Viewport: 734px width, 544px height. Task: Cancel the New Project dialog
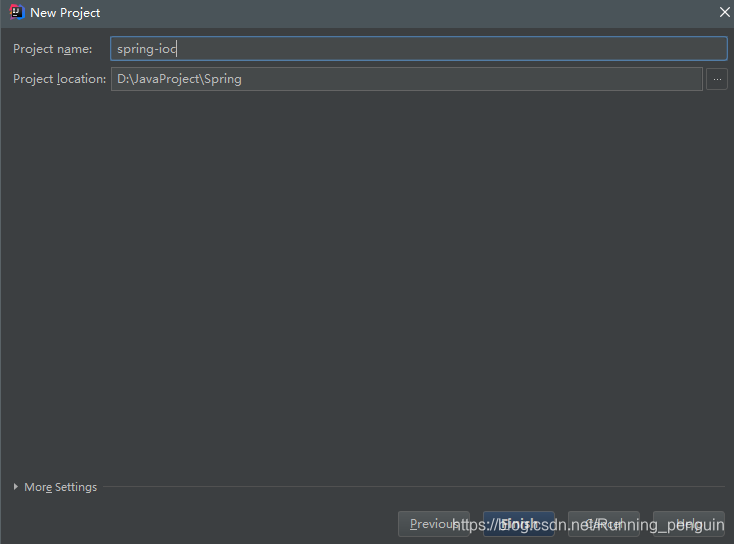click(603, 524)
